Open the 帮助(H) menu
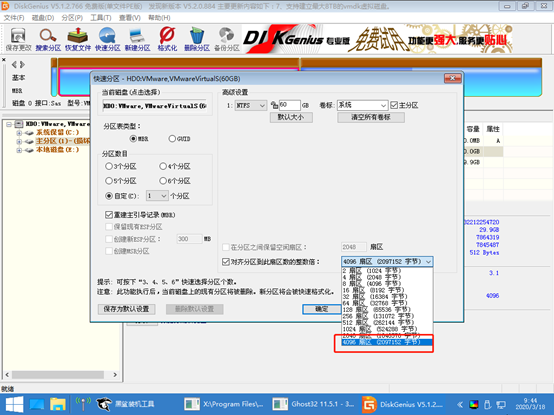Image resolution: width=554 pixels, height=415 pixels. pyautogui.click(x=159, y=18)
